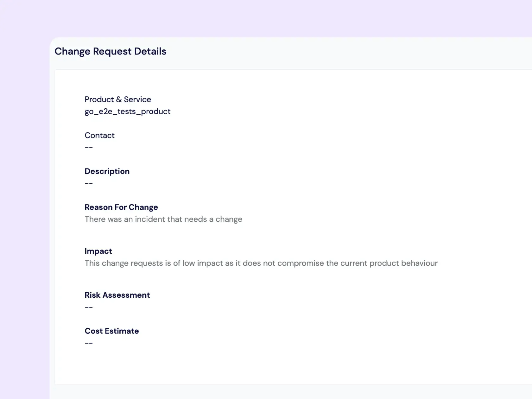Select the empty dashes under Cost Estimate
The image size is (532, 399).
click(89, 343)
